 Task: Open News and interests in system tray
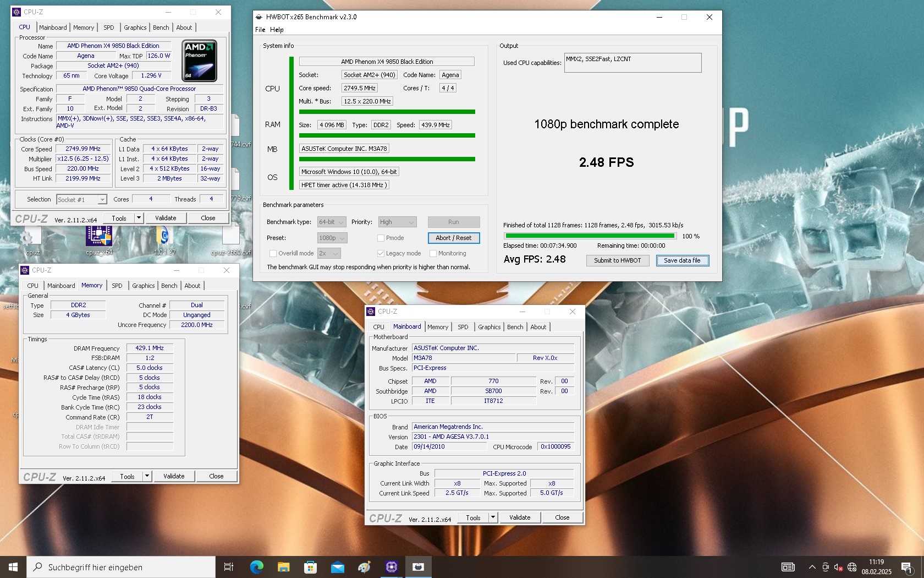(x=788, y=567)
